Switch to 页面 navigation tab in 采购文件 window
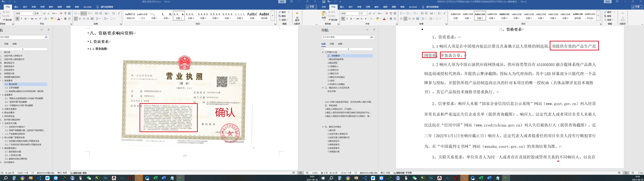Screen dimensions: 644x181 [x=332, y=44]
